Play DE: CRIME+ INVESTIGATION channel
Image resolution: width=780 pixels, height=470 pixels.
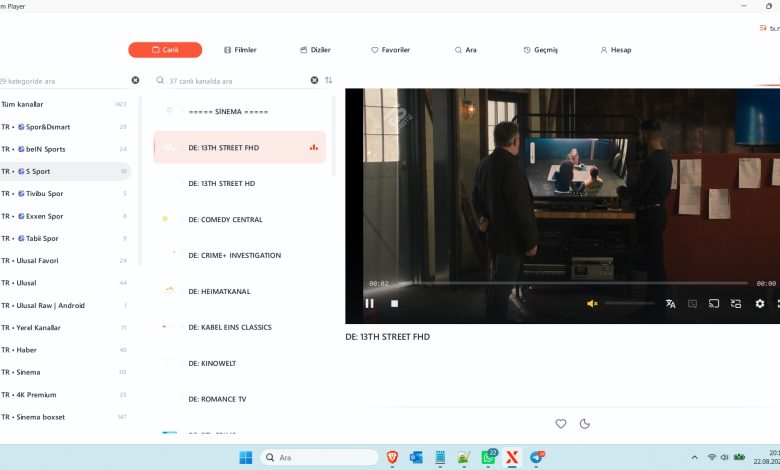click(x=239, y=255)
